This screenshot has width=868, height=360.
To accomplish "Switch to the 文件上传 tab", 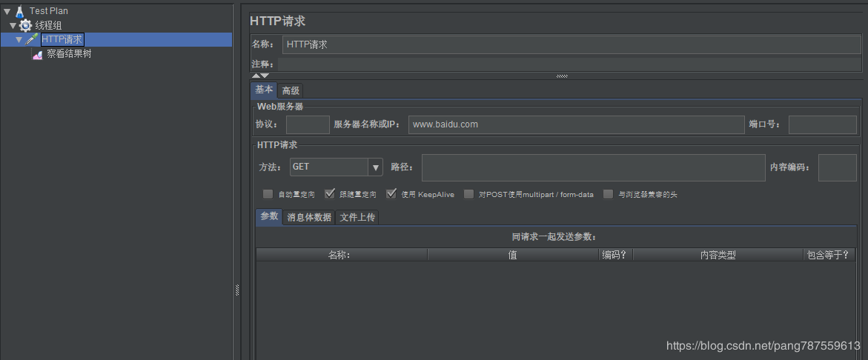I will (x=357, y=217).
